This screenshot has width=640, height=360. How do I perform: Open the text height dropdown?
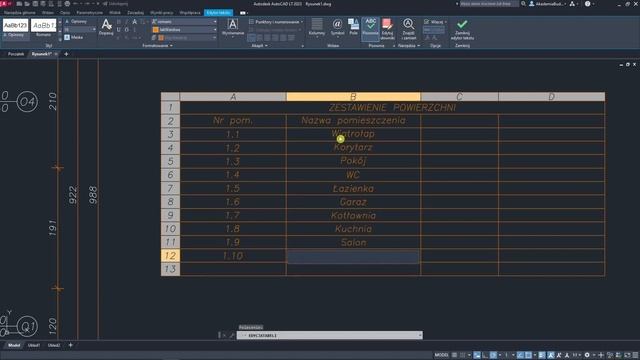click(x=80, y=29)
